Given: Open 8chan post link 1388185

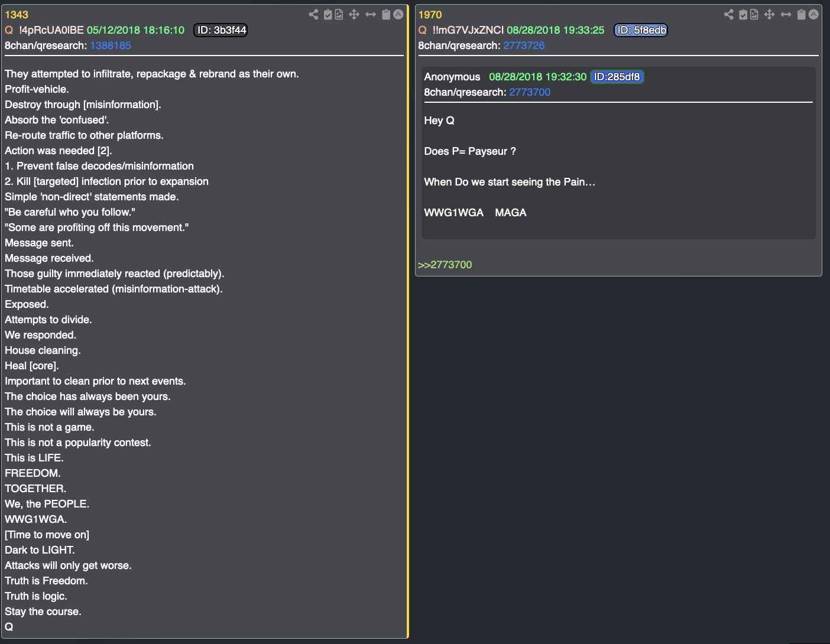Looking at the screenshot, I should click(x=111, y=45).
